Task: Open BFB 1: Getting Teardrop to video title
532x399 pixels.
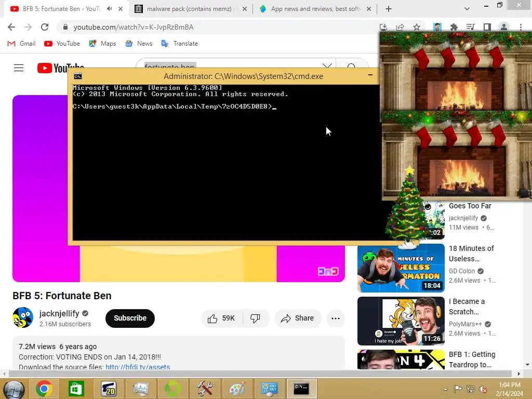Action: point(472,360)
